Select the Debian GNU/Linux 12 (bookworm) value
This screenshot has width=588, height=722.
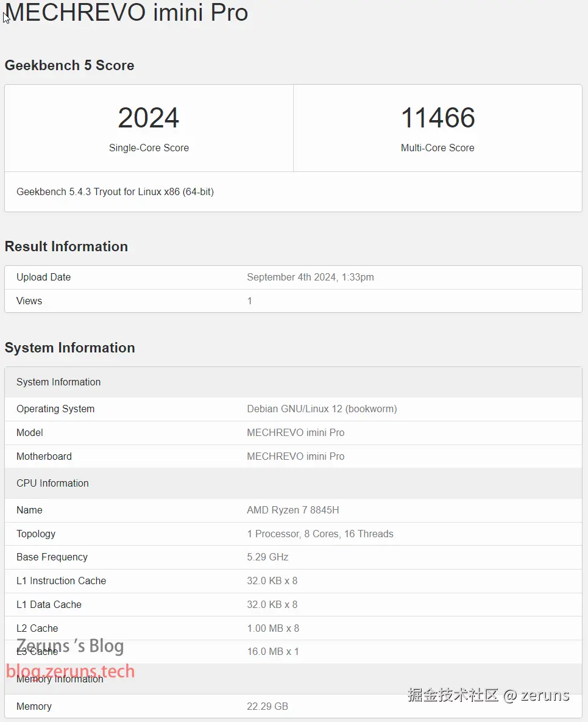click(x=322, y=409)
